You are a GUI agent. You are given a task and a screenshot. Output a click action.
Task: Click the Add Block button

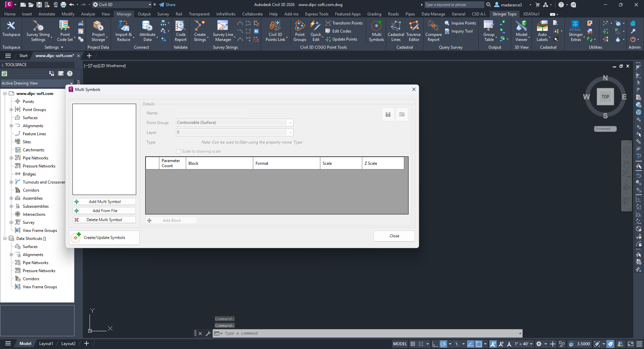[171, 220]
